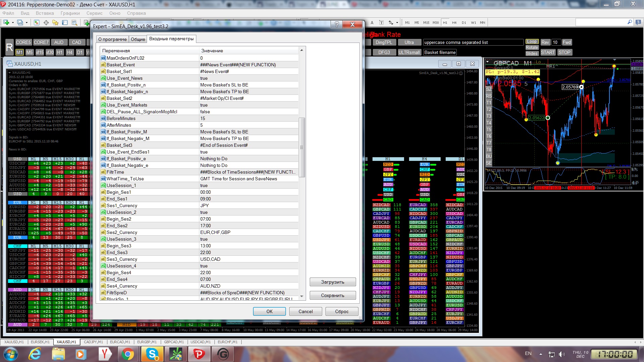Click the Basket filename field
Screen dimensions: 644x362
[x=440, y=52]
